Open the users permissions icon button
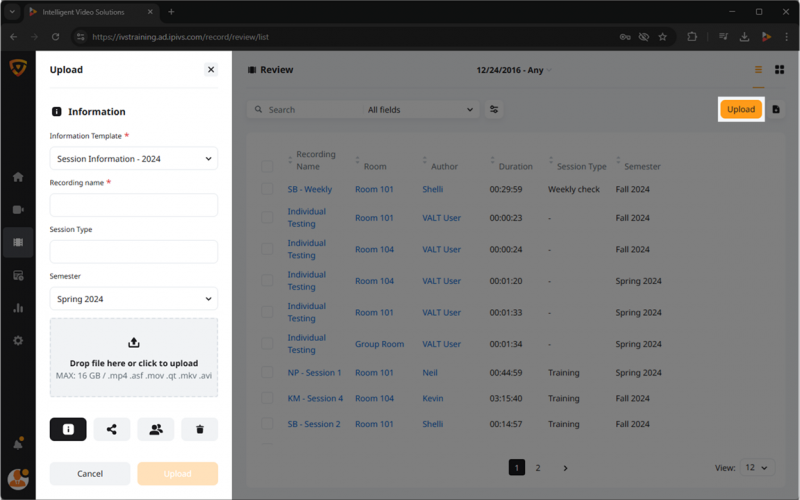 click(156, 430)
